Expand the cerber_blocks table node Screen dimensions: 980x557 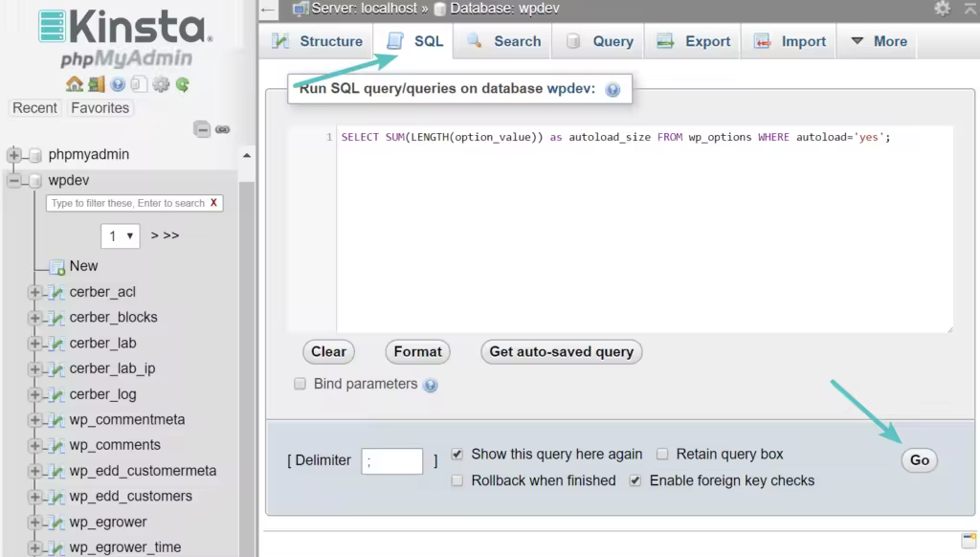tap(35, 318)
